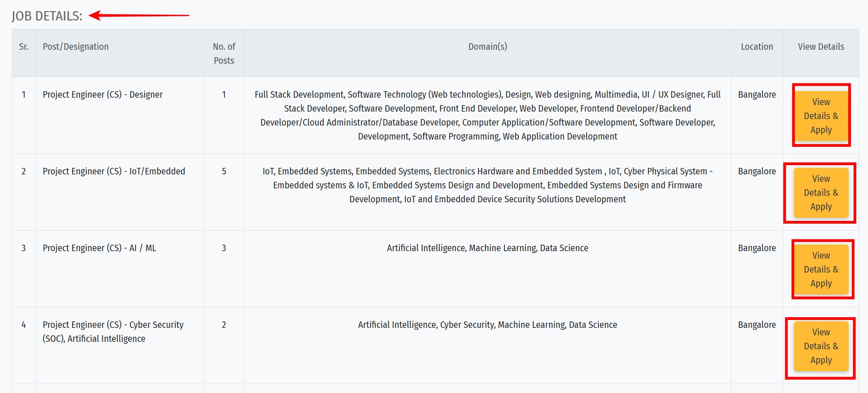
Task: Click Project Engineer (CS) - IoT/Embedded designation
Action: click(x=114, y=171)
